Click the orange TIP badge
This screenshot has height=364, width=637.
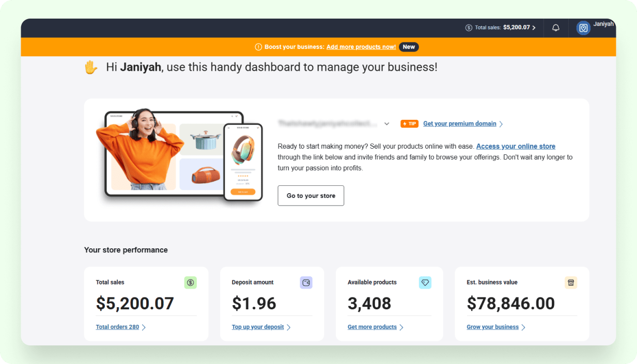click(409, 124)
